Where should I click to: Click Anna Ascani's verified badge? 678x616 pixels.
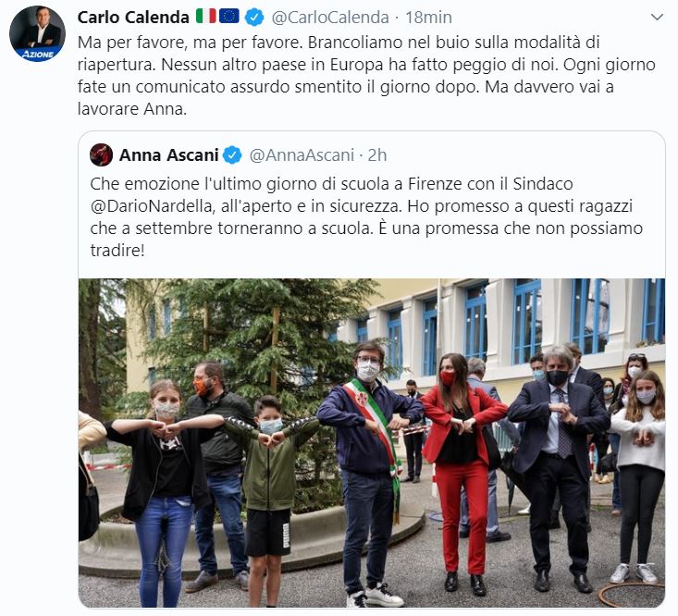233,155
